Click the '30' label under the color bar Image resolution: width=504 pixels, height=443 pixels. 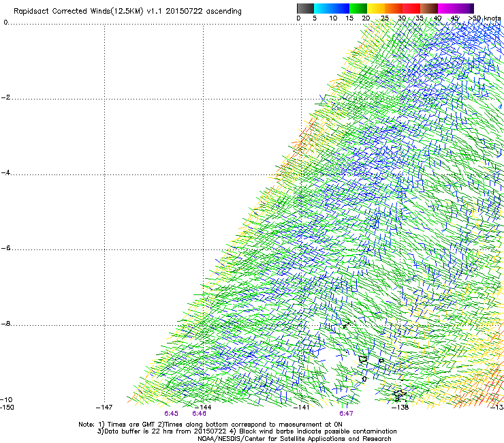pos(402,18)
